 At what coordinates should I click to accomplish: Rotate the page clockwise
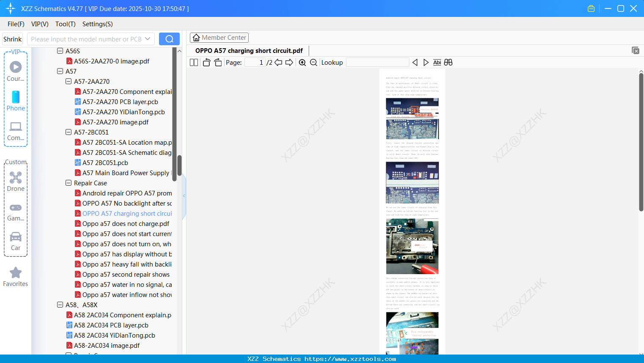coord(218,63)
